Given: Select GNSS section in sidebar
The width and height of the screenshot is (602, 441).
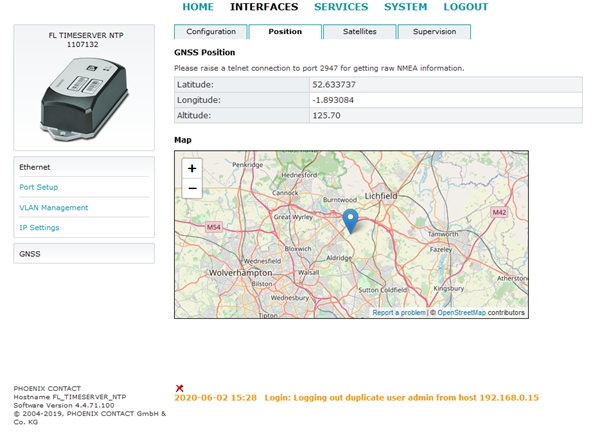Looking at the screenshot, I should tap(32, 254).
